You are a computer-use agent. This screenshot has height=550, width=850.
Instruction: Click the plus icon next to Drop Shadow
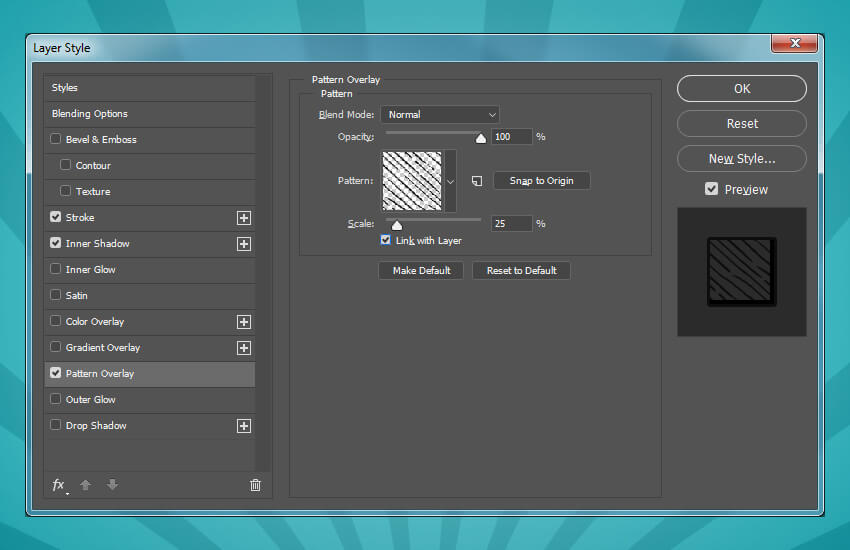[x=243, y=426]
